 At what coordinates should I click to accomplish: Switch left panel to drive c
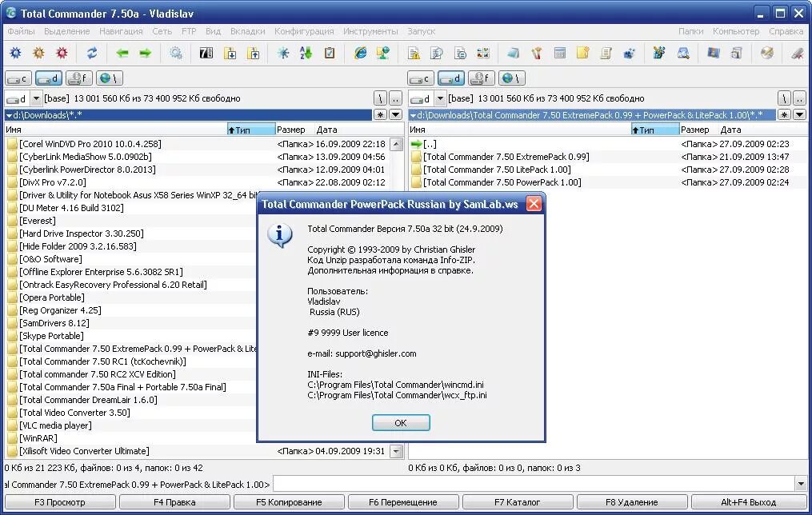click(x=18, y=78)
